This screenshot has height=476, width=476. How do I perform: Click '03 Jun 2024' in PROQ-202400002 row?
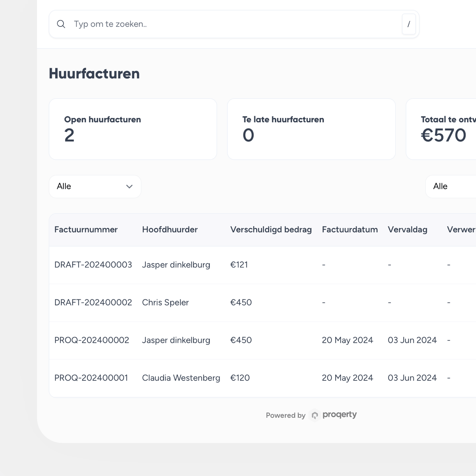tap(412, 340)
